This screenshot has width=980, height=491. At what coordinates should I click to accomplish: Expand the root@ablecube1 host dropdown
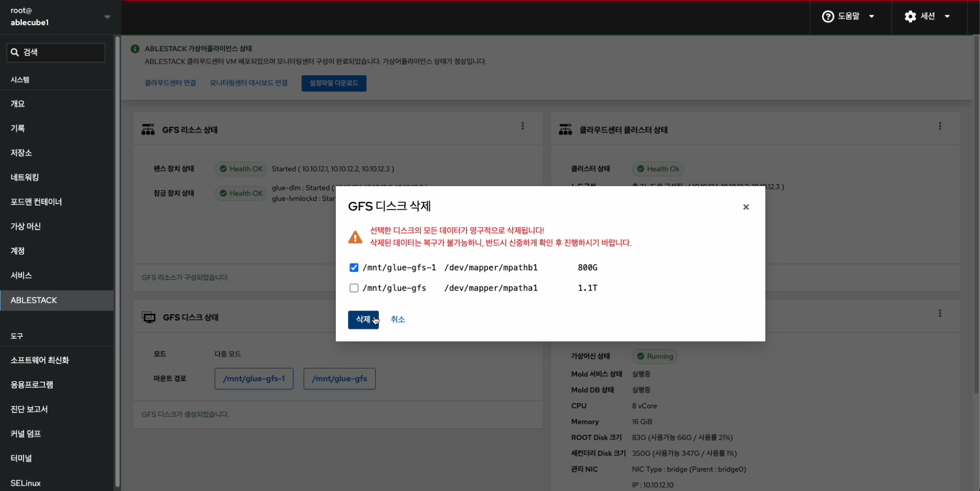107,17
